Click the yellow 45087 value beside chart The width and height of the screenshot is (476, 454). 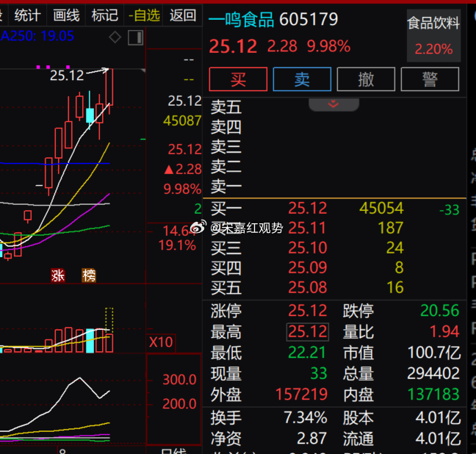(182, 121)
